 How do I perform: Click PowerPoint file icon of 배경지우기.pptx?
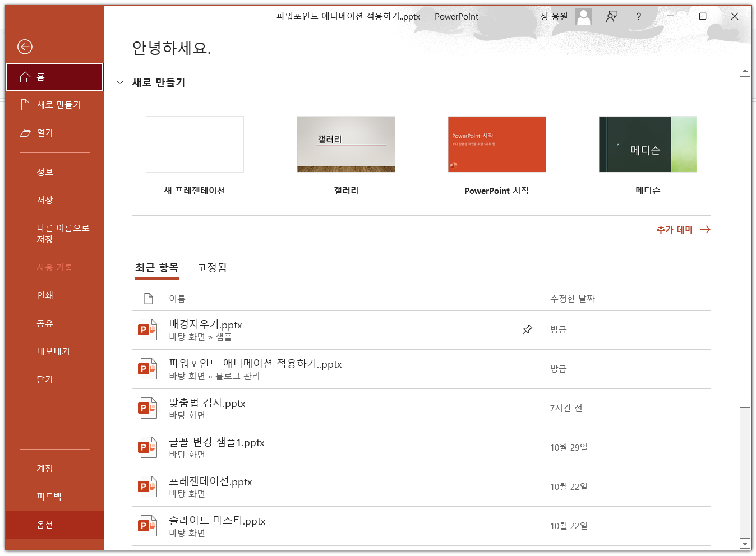[147, 330]
